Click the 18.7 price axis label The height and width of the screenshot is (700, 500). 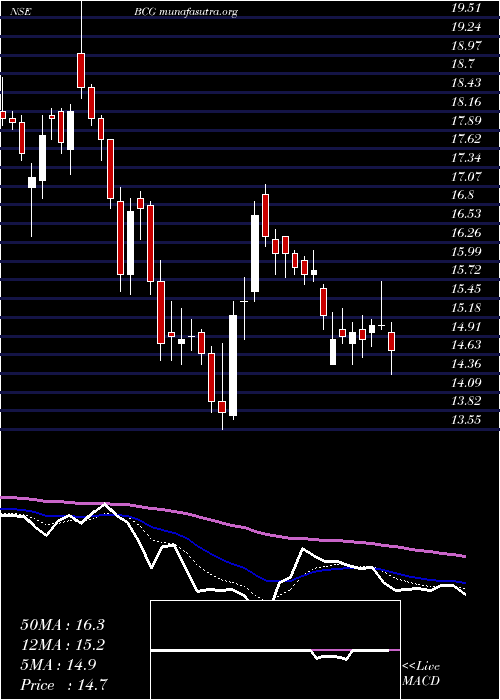coord(464,64)
